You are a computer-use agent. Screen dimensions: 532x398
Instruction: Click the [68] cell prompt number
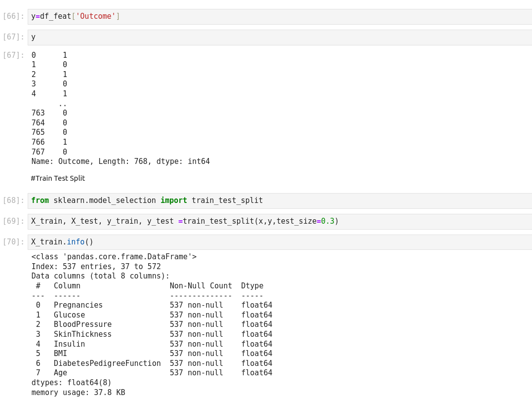click(13, 200)
